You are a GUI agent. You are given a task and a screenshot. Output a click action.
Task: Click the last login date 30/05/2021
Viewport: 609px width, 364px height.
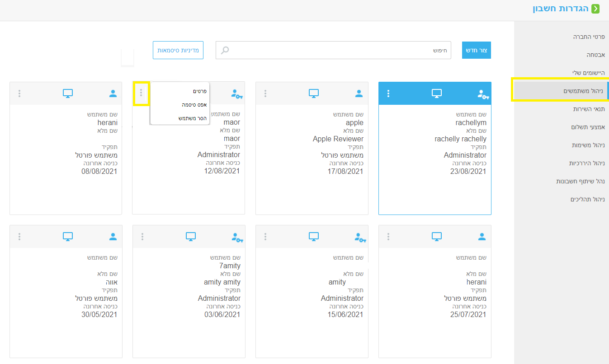99,314
